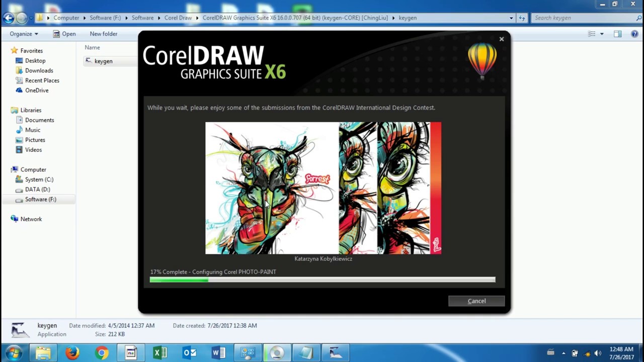Open Downloads in the navigation pane

click(x=39, y=70)
